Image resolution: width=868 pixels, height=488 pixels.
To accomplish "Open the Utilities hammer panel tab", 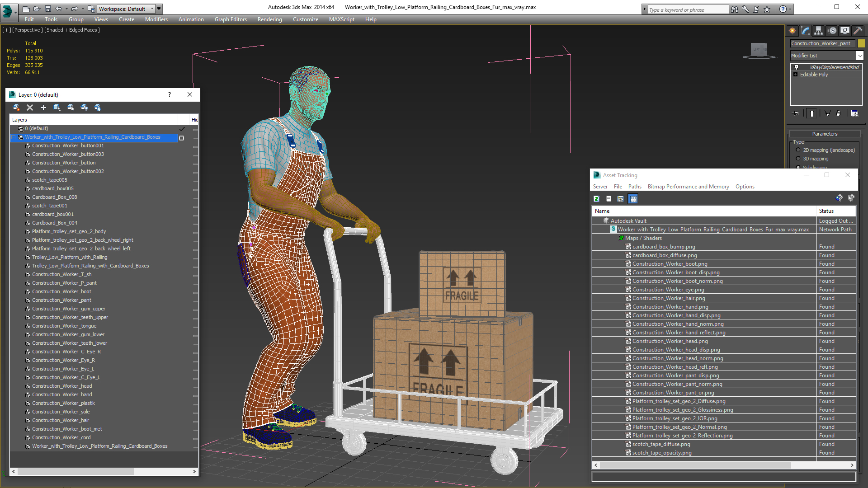I will [858, 31].
